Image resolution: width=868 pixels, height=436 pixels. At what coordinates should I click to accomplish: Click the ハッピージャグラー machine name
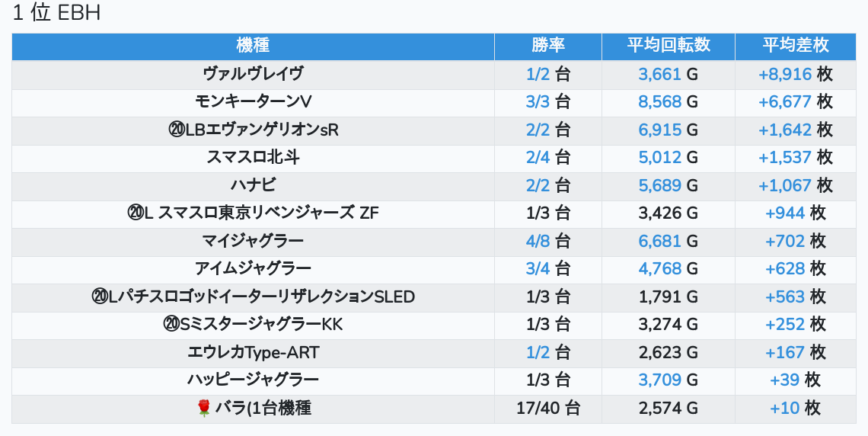click(253, 380)
